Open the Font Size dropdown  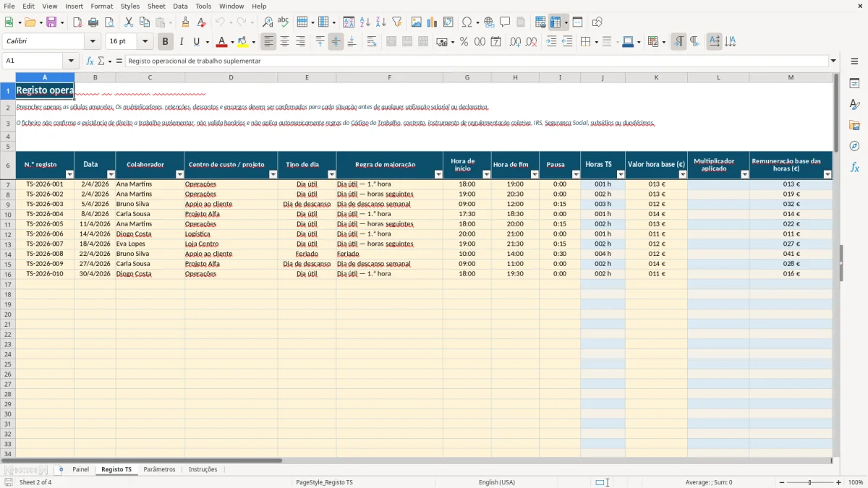click(x=145, y=42)
